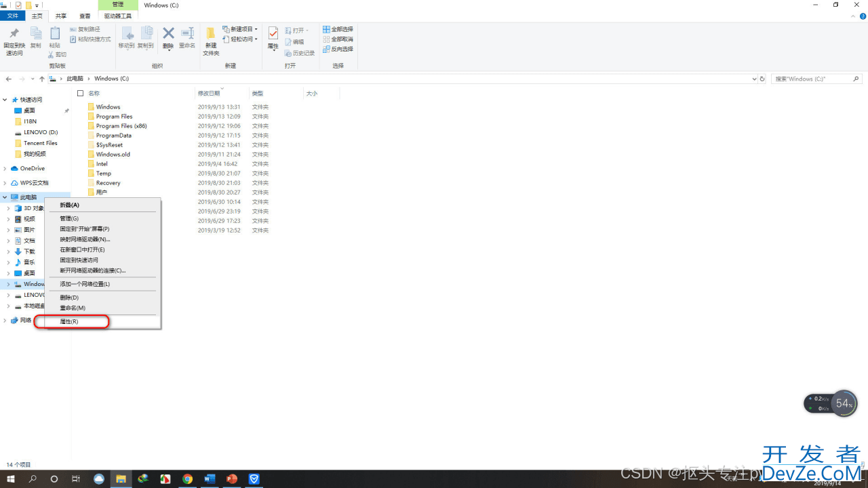Expand the OneDrive tree node
Screen dimensions: 868x488
tap(5, 169)
